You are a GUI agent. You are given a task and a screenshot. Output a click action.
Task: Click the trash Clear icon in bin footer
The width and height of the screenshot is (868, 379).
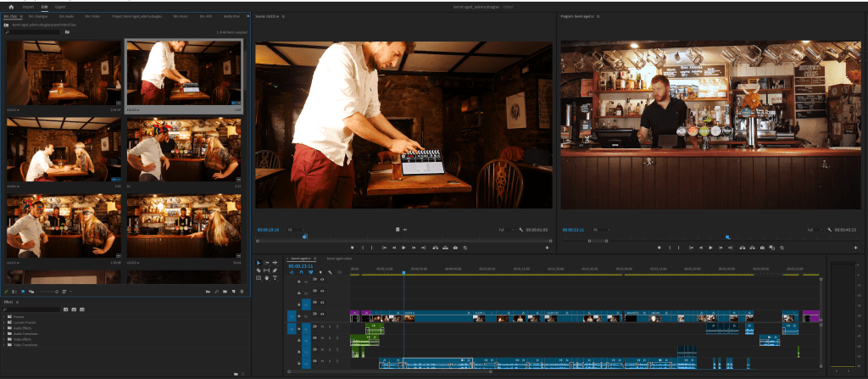click(242, 292)
